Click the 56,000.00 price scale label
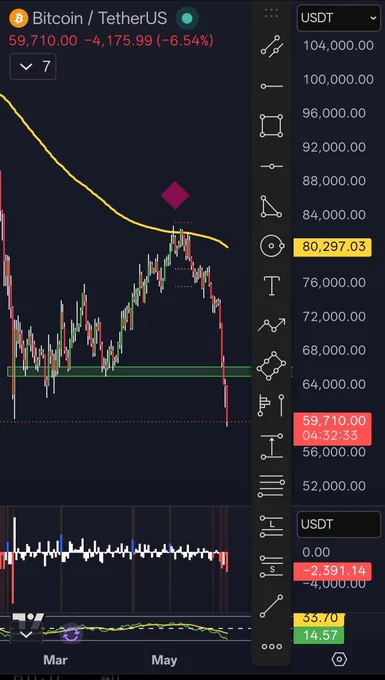The image size is (385, 680). click(x=334, y=452)
